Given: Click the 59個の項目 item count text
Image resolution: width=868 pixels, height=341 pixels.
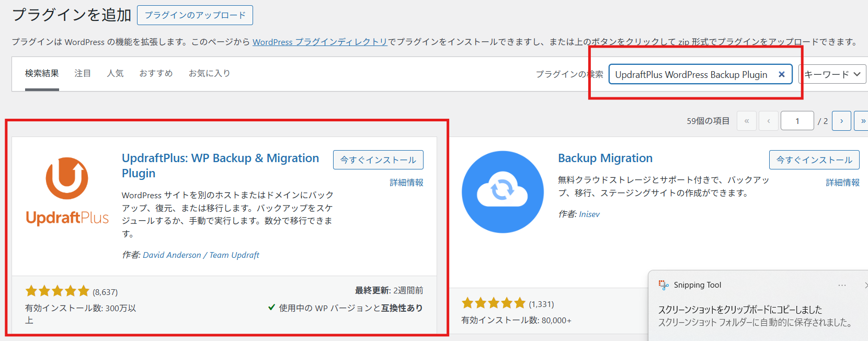Looking at the screenshot, I should coord(708,121).
